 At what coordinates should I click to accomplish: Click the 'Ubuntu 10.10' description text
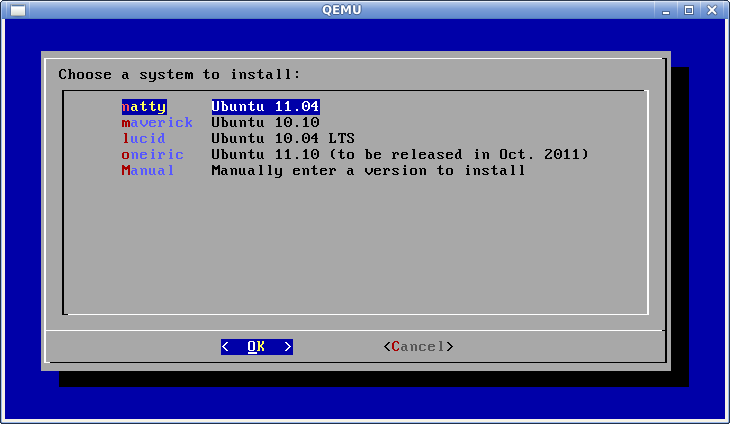tap(265, 122)
